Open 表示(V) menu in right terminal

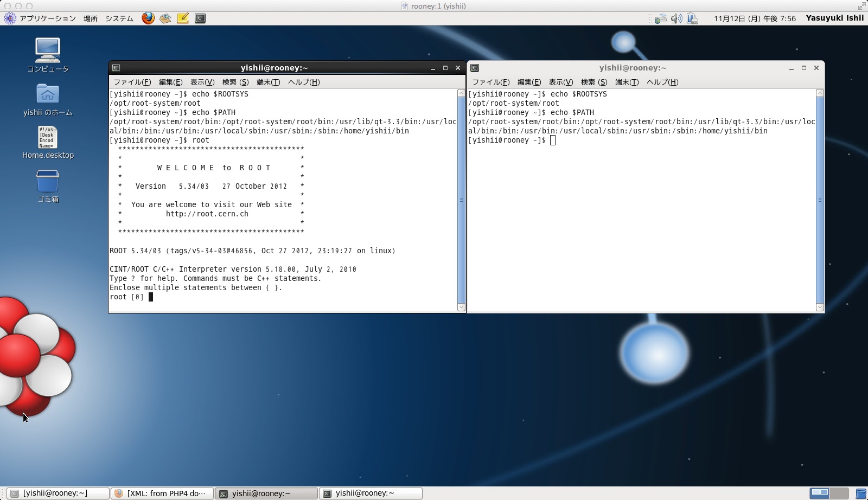560,82
